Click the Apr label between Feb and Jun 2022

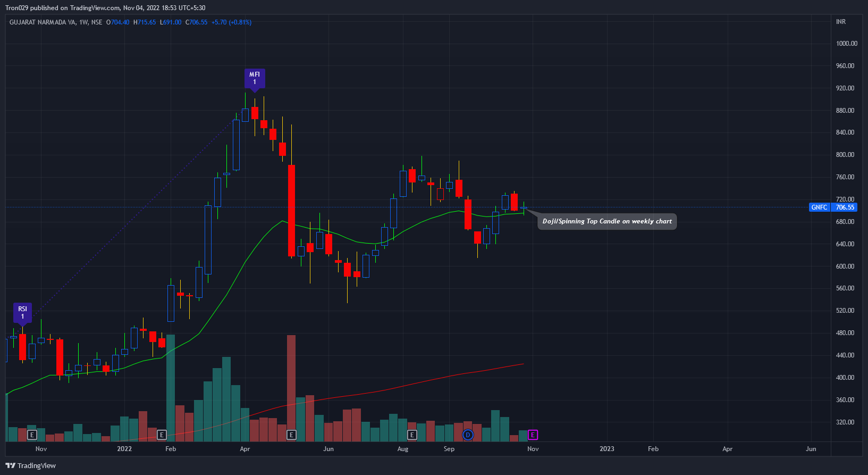pyautogui.click(x=245, y=449)
